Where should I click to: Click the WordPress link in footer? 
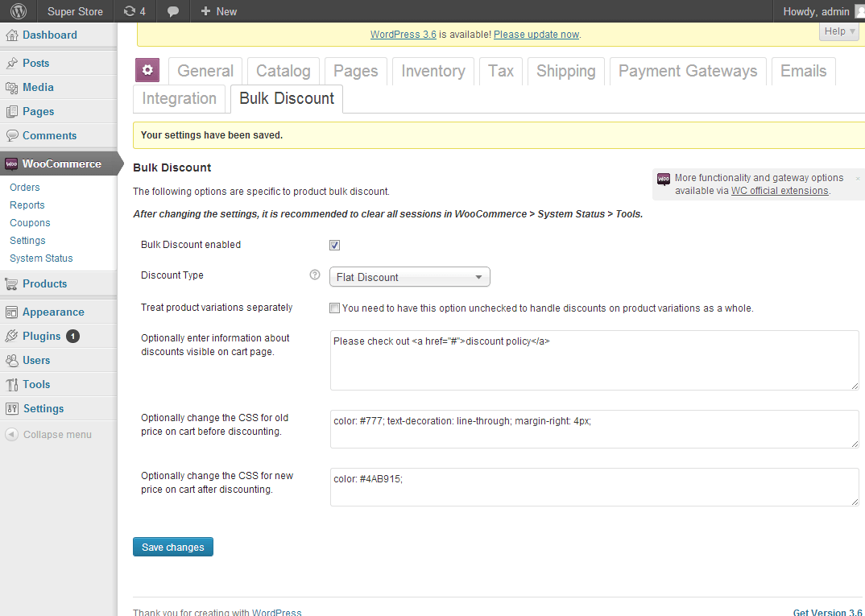coord(277,612)
